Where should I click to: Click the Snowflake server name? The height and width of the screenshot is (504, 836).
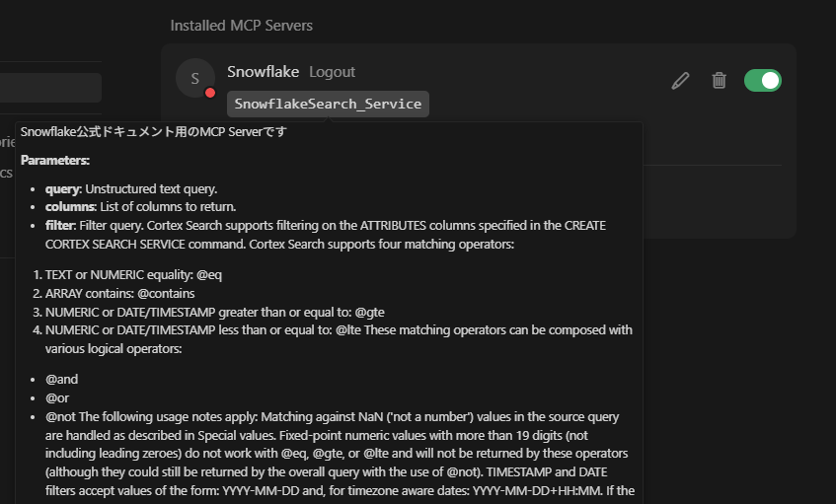point(263,72)
